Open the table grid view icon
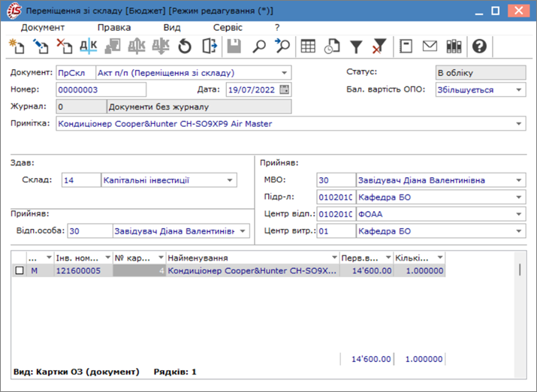Viewport: 537px width, 392px height. (x=308, y=47)
